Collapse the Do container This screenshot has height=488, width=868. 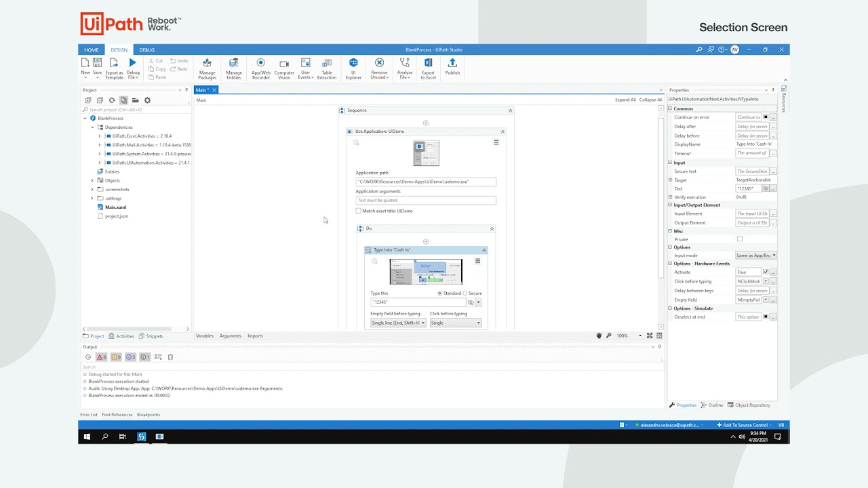(492, 229)
